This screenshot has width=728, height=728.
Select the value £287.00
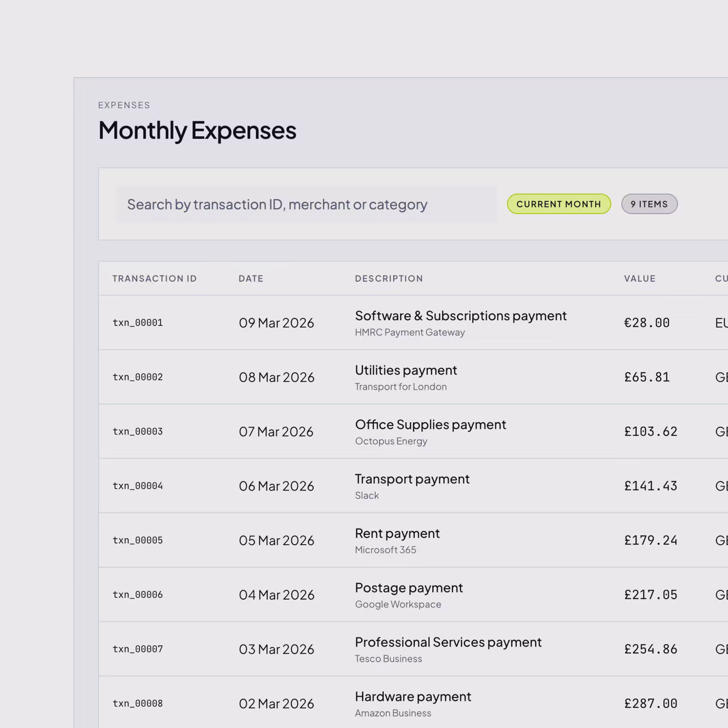click(x=651, y=703)
